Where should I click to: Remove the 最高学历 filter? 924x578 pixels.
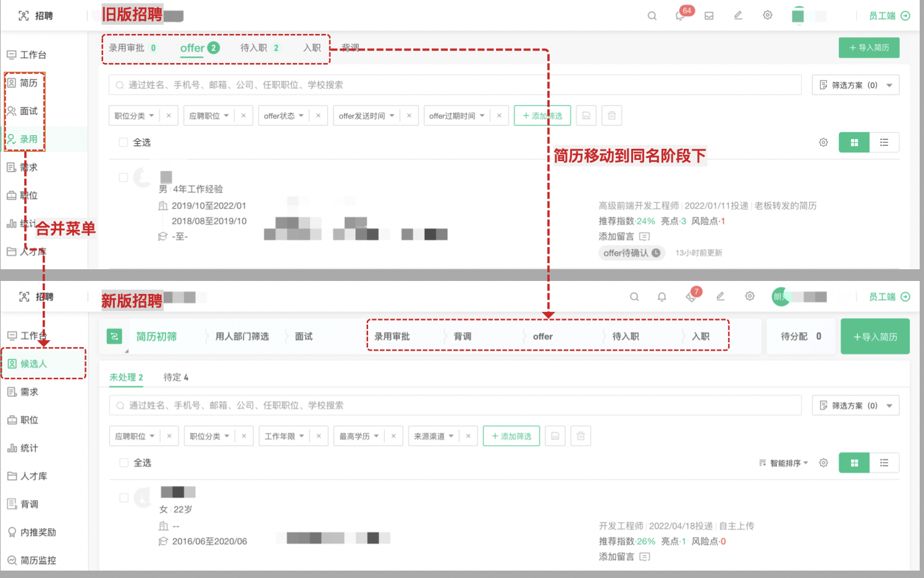click(x=393, y=436)
